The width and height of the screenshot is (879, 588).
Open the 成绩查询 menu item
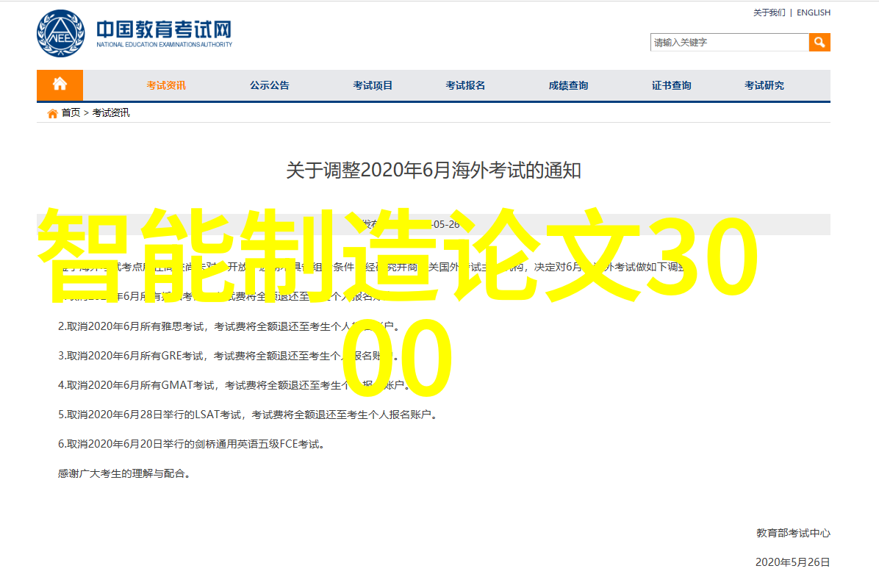(568, 85)
